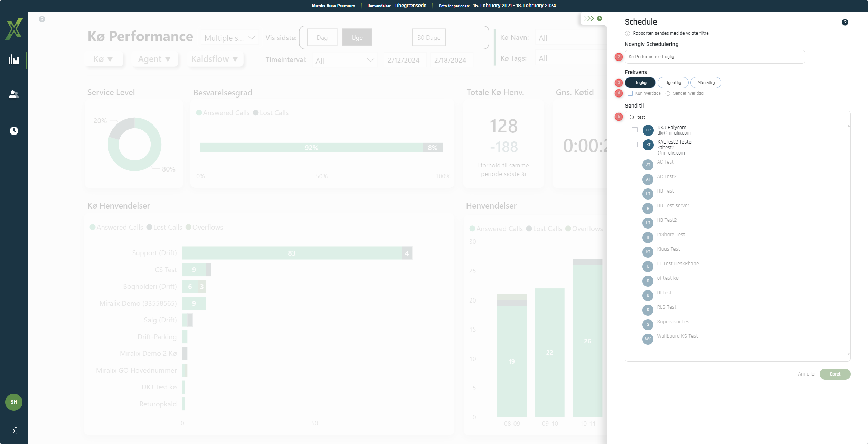Select the Ugentlig frequency option
The image size is (868, 444).
(x=673, y=83)
